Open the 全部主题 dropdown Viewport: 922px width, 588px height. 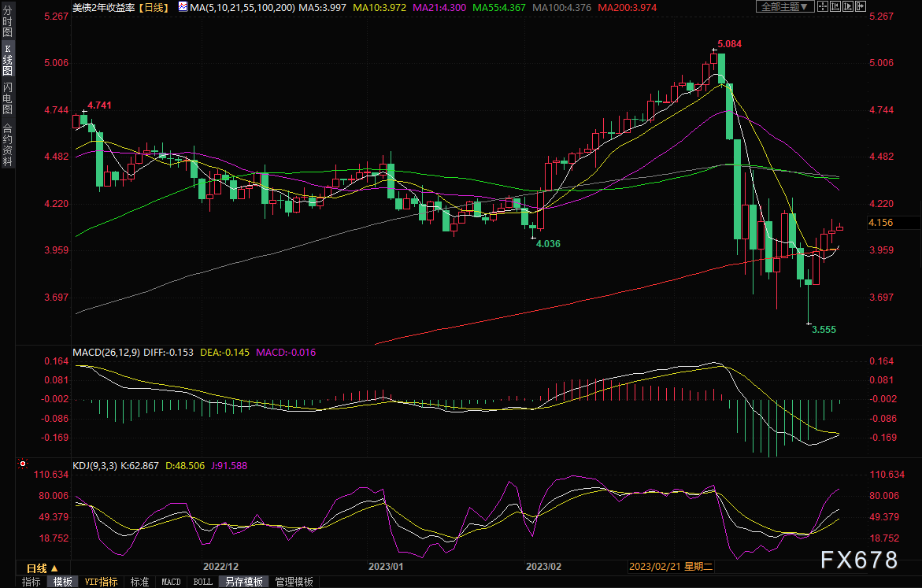click(779, 6)
